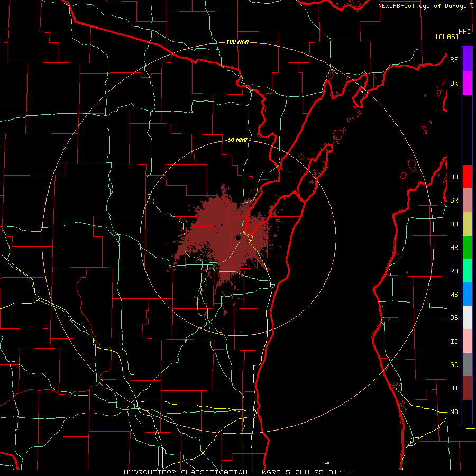The height and width of the screenshot is (476, 476).
Task: Click the RA legend label
Action: click(x=454, y=271)
